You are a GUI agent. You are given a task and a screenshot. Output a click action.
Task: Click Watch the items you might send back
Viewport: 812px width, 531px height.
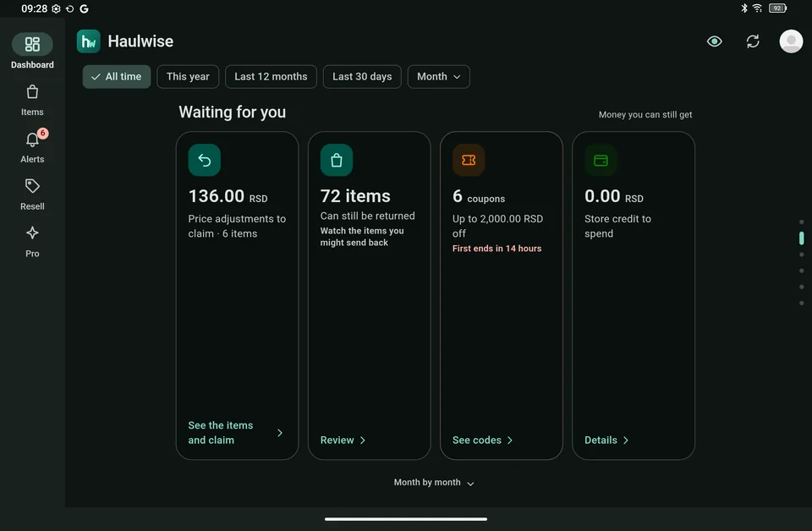click(362, 237)
